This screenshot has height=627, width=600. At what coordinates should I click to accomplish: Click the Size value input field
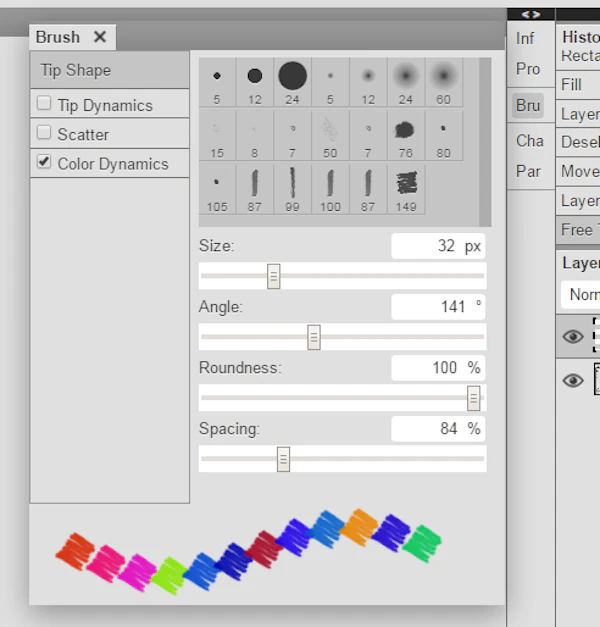(438, 246)
